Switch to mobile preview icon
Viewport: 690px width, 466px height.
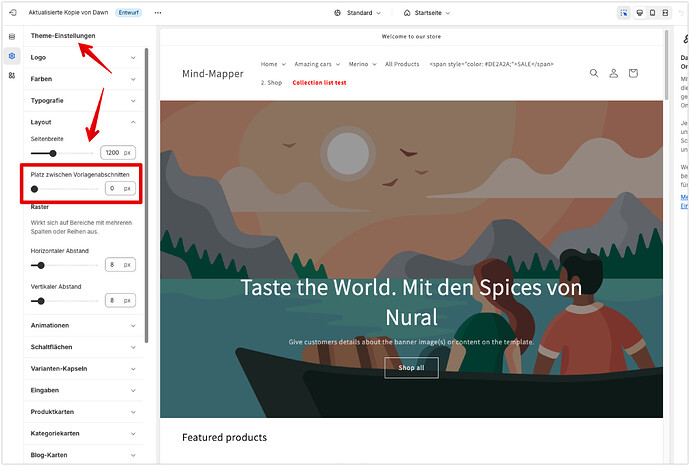653,13
